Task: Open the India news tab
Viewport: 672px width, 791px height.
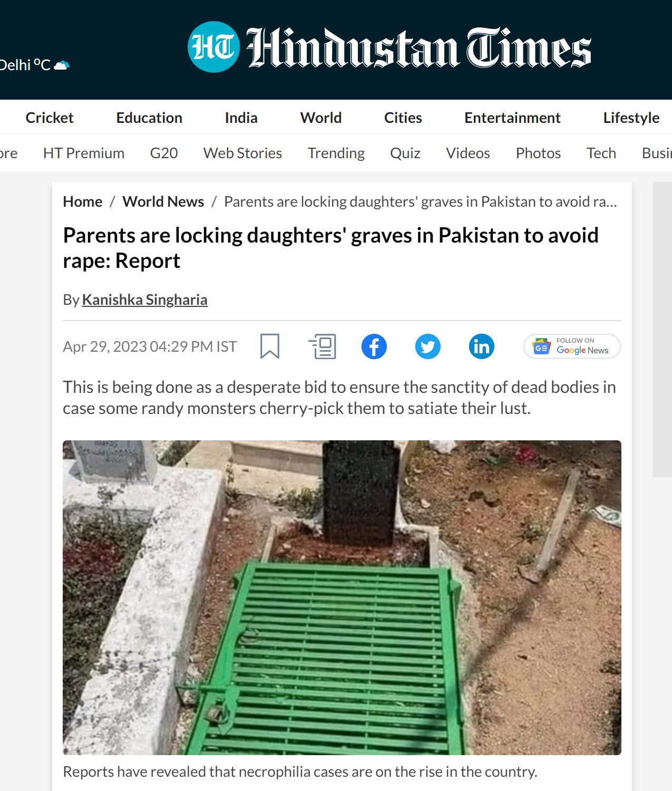Action: coord(241,118)
